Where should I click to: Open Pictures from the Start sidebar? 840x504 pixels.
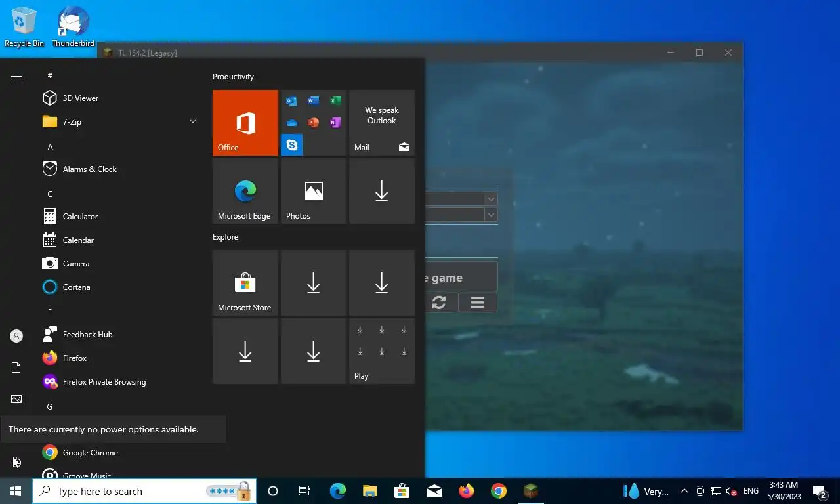[16, 399]
